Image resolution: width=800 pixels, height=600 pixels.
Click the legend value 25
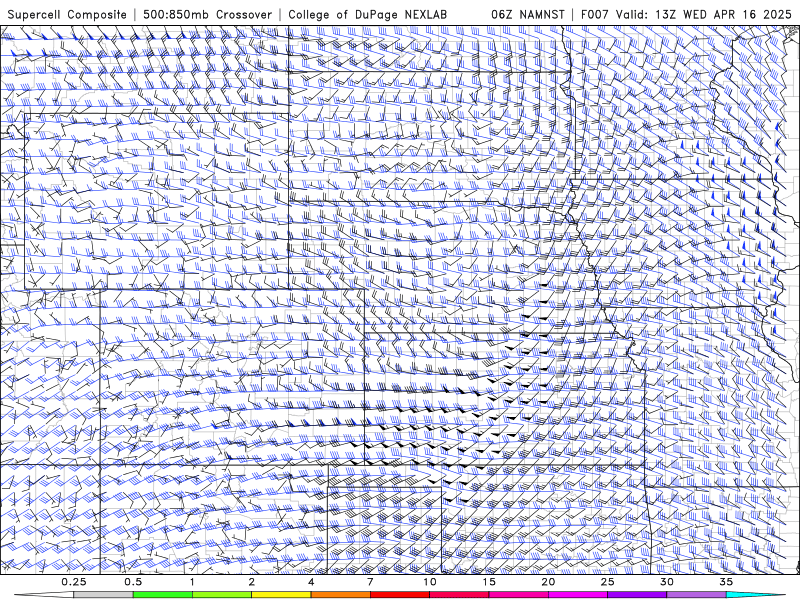pos(607,582)
